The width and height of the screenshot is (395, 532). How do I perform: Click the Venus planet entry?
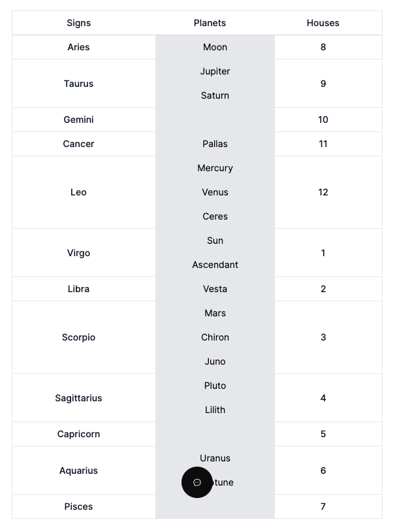coord(215,192)
